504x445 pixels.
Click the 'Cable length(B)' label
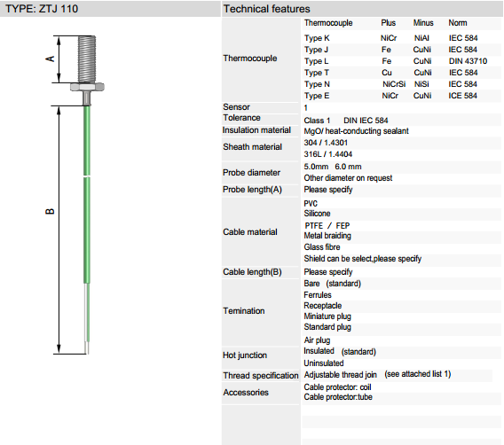coord(252,272)
